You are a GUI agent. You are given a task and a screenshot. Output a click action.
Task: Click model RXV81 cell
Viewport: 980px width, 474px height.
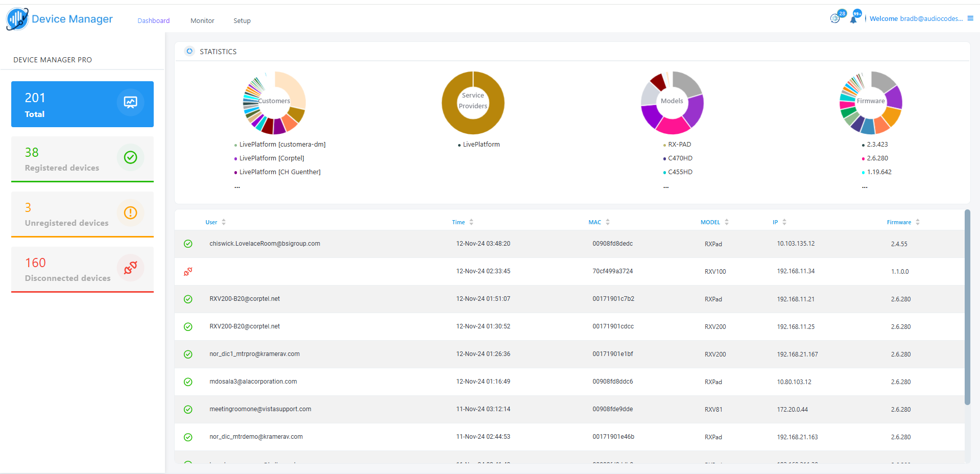[713, 409]
